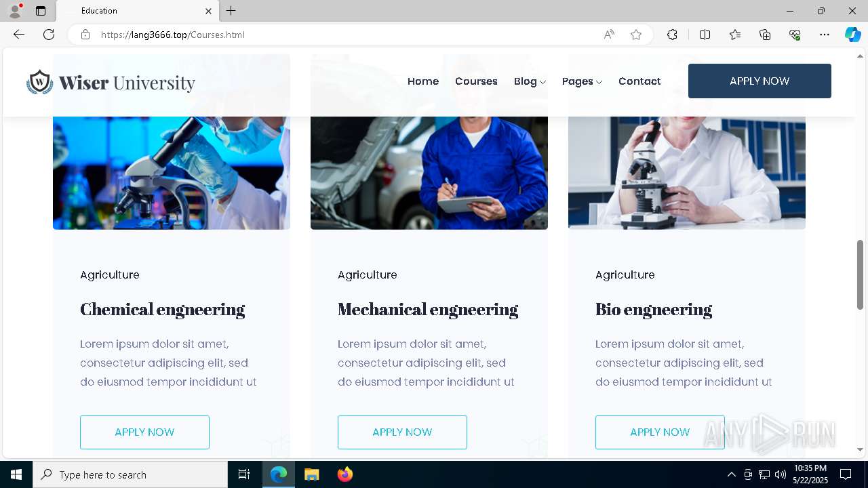Open the volume speaker tray icon
The width and height of the screenshot is (868, 488).
click(781, 474)
